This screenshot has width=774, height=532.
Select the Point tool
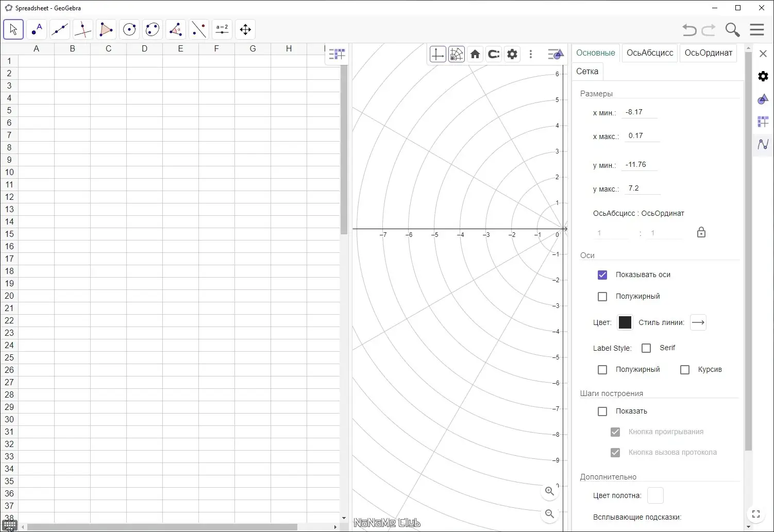click(37, 29)
